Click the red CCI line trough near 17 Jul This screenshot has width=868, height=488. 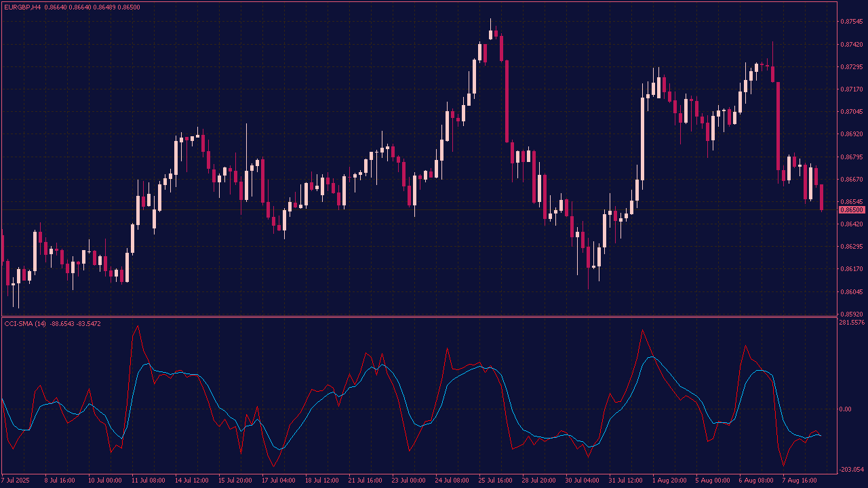[x=273, y=466]
